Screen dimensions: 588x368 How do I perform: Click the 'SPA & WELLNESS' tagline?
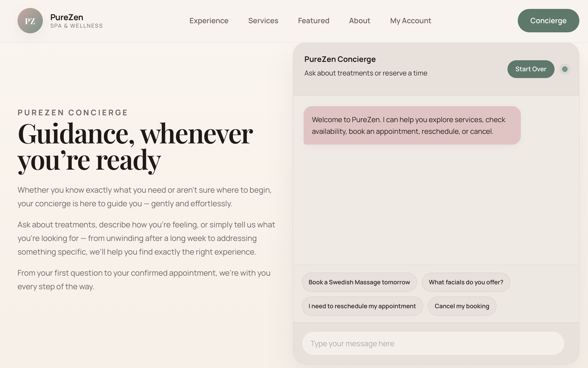coord(77,26)
